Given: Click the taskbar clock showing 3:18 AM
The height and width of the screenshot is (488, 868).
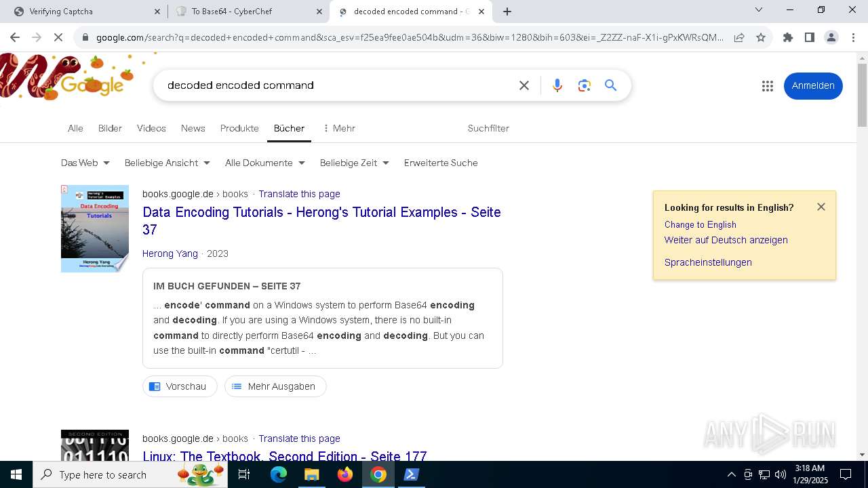Looking at the screenshot, I should (810, 474).
